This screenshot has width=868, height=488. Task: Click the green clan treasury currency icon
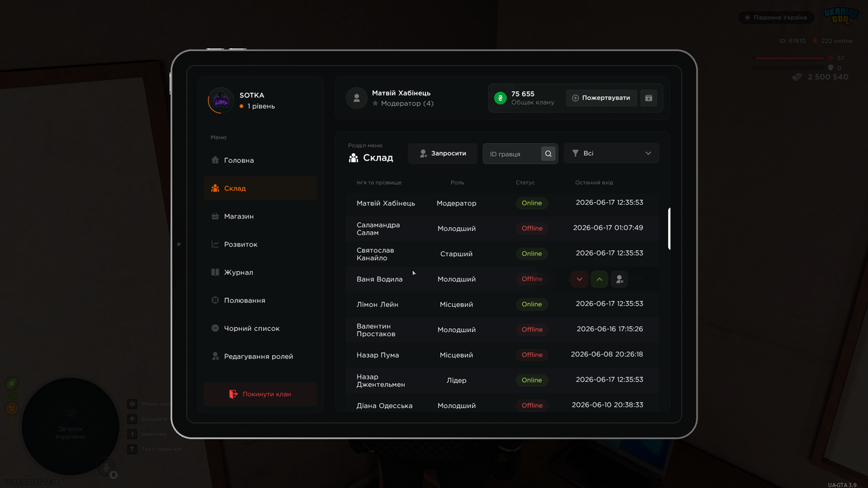pyautogui.click(x=500, y=98)
